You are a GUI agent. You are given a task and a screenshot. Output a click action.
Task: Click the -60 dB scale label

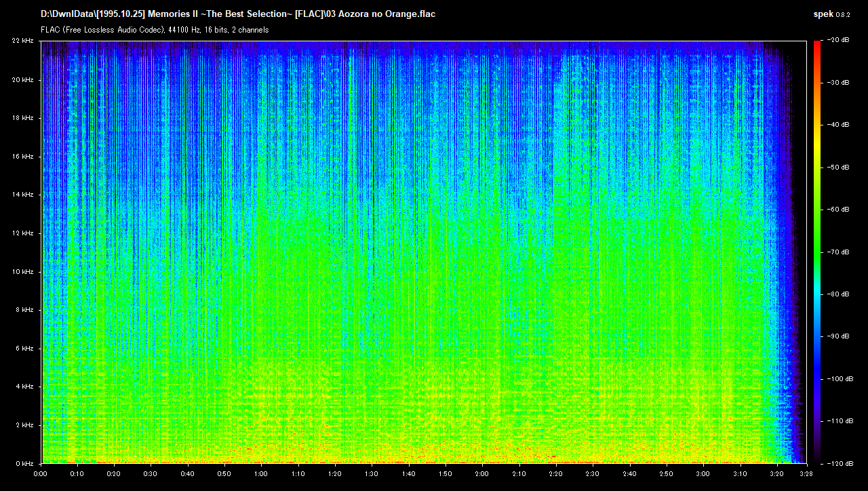point(839,210)
